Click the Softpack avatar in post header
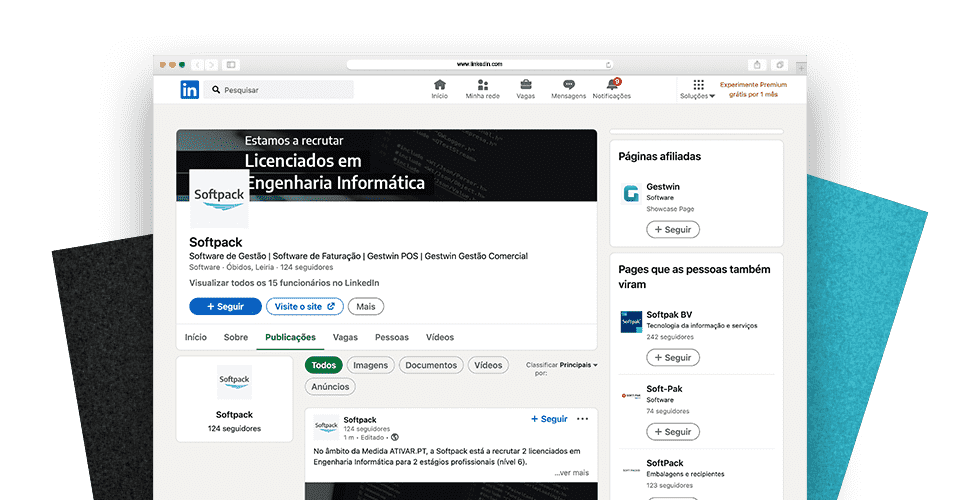The image size is (960, 500). click(326, 427)
